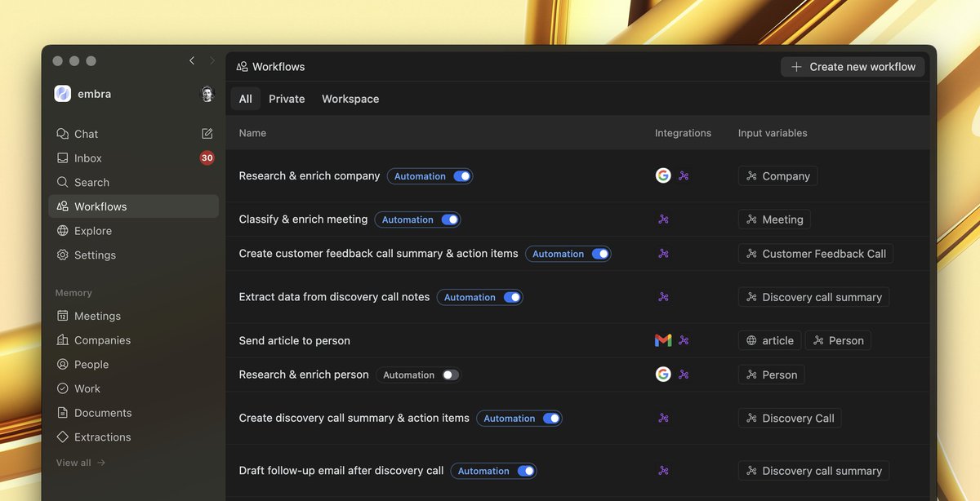Click purple integration icon in Extract data from discovery call notes row

[x=663, y=297]
